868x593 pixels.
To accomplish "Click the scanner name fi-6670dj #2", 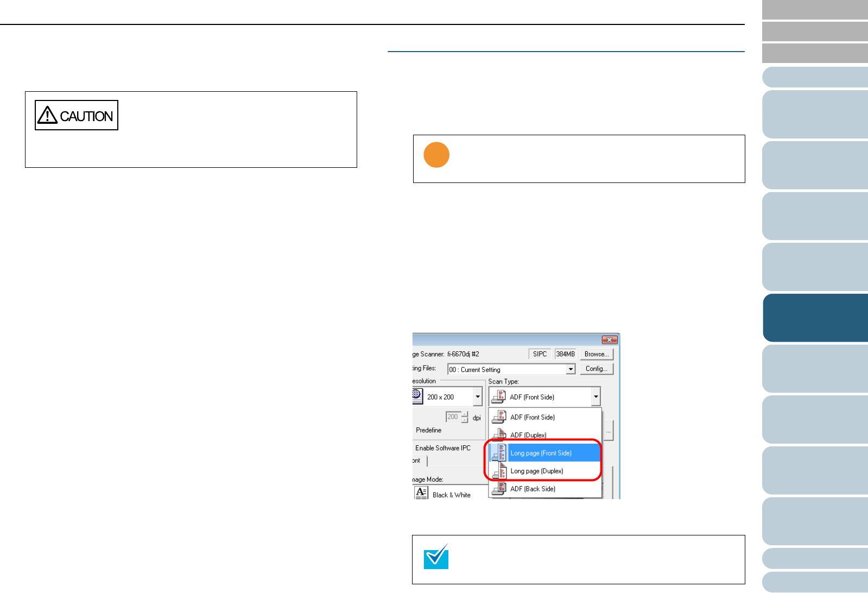I will click(x=463, y=354).
